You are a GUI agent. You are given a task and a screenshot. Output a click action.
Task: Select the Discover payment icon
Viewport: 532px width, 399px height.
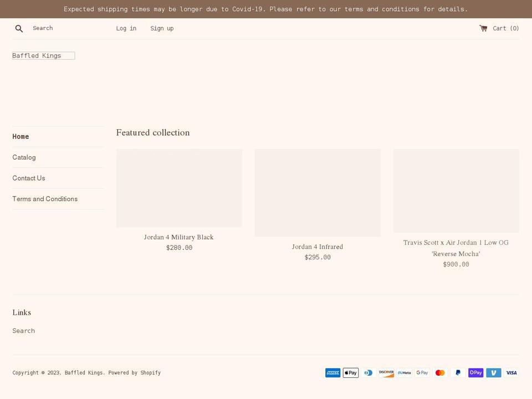pos(386,372)
